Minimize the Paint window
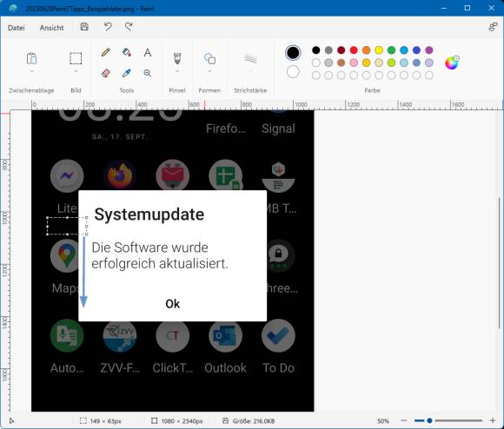This screenshot has width=504, height=429. tap(444, 8)
